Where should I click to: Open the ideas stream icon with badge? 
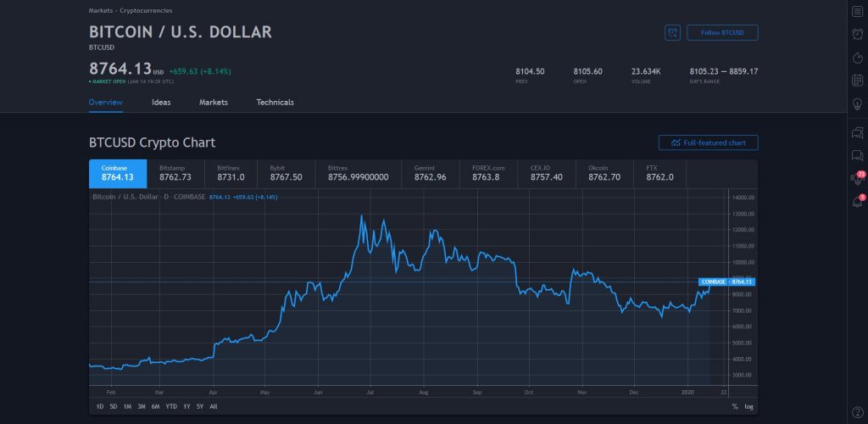click(x=857, y=178)
